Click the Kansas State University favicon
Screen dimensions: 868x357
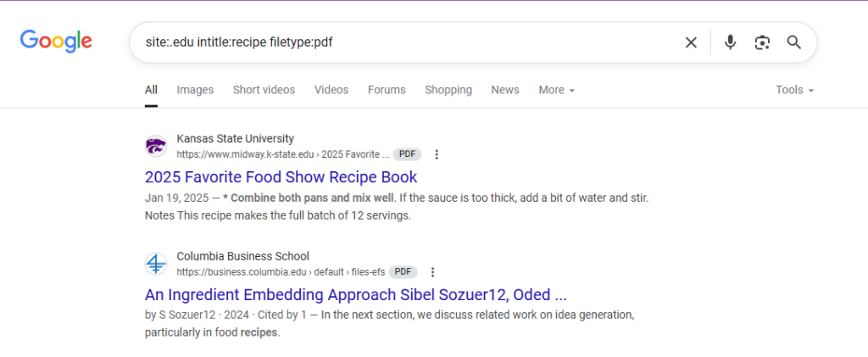(156, 146)
